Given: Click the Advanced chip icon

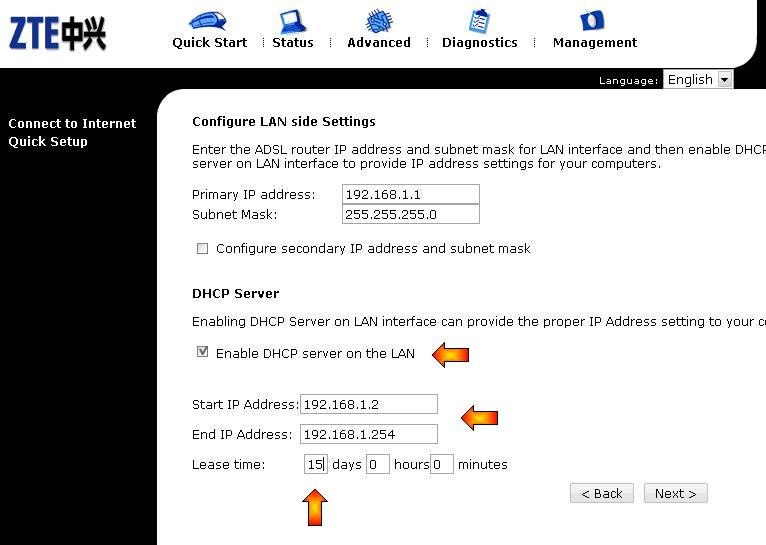Looking at the screenshot, I should coord(379,21).
